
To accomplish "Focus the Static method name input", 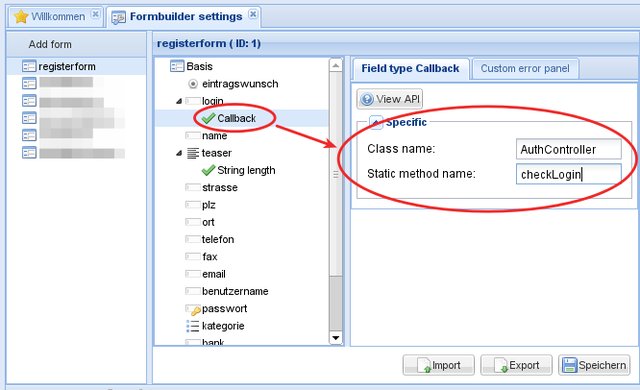I will tap(569, 174).
